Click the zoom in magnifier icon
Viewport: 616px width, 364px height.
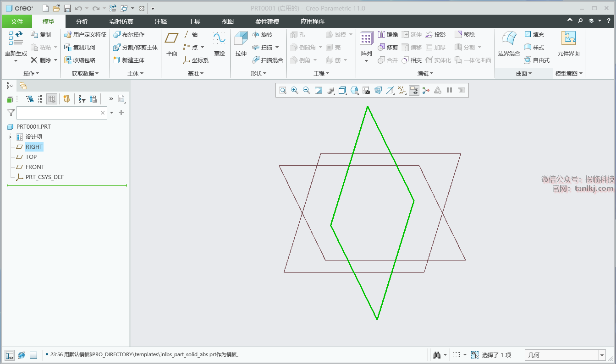pos(295,91)
